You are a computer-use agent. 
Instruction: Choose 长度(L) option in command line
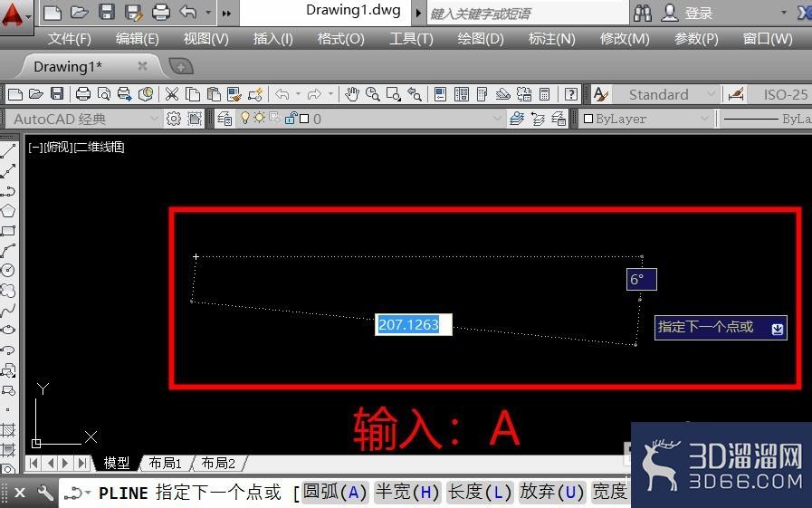coord(480,492)
